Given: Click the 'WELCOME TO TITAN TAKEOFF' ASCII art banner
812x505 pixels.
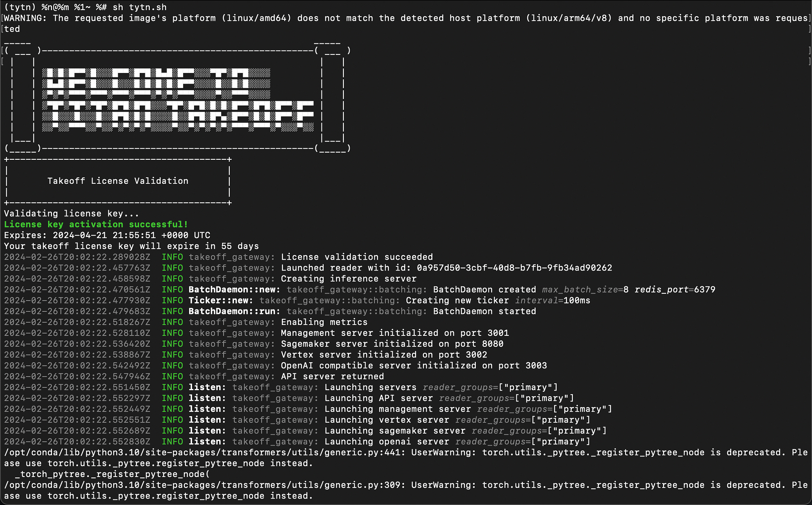Looking at the screenshot, I should click(x=178, y=99).
